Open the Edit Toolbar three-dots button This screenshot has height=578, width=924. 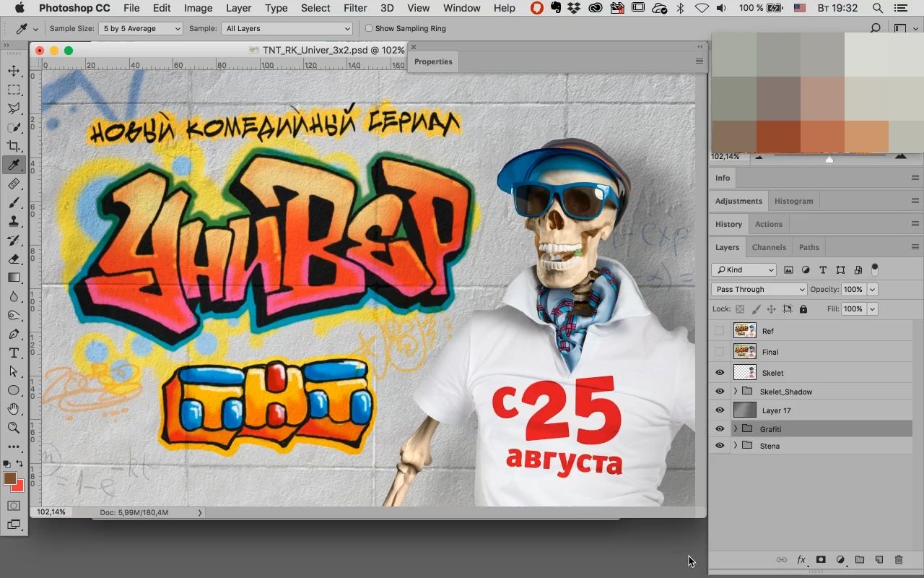click(x=14, y=447)
